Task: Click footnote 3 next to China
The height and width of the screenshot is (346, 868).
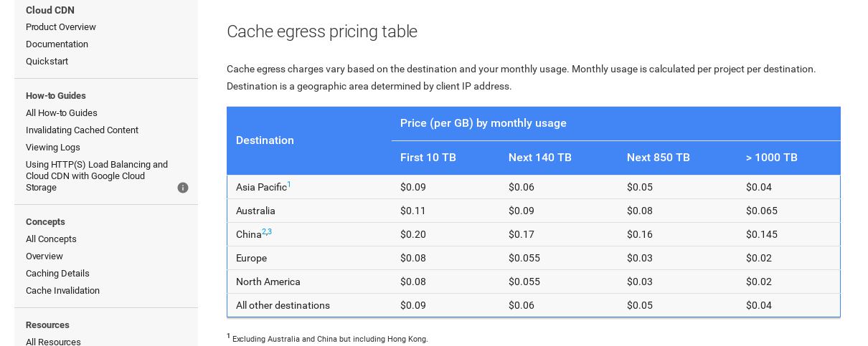Action: click(270, 231)
